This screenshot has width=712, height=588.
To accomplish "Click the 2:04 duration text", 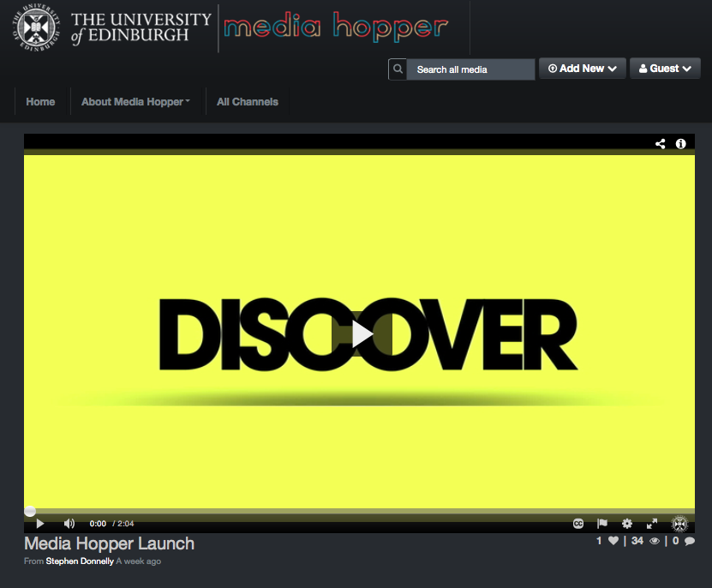I will point(126,524).
